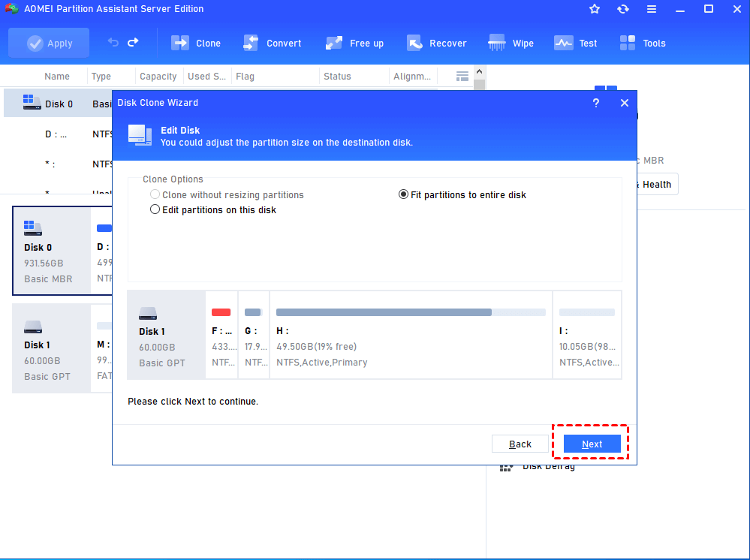The image size is (750, 560).
Task: Click the redo arrow icon
Action: click(x=133, y=43)
